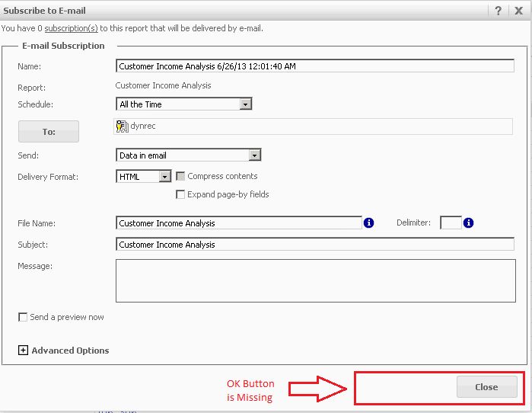
Task: Open the Delivery Format HTML dropdown
Action: pyautogui.click(x=144, y=177)
